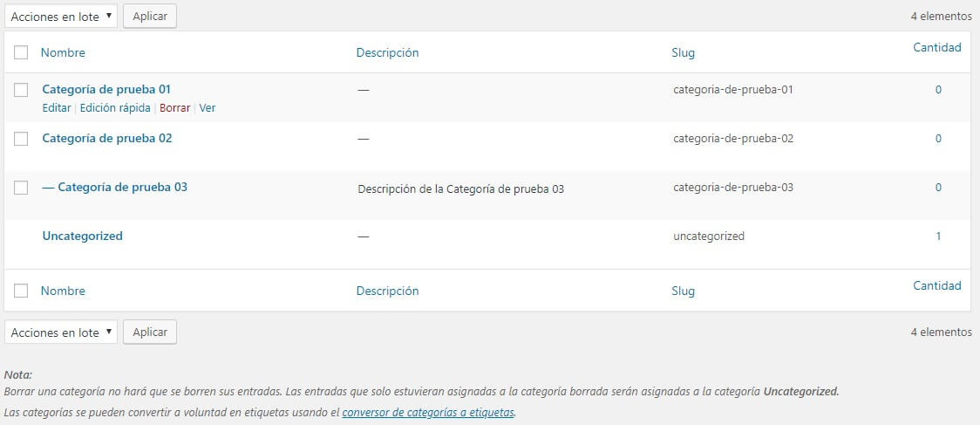The width and height of the screenshot is (980, 425).
Task: Open the Uncategorized category link
Action: [x=82, y=236]
